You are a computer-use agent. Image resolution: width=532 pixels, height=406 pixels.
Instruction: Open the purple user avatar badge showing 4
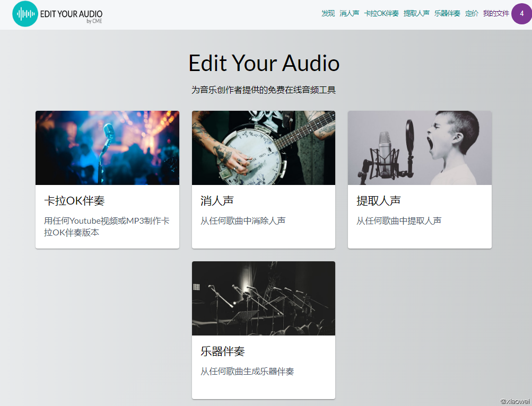click(521, 14)
